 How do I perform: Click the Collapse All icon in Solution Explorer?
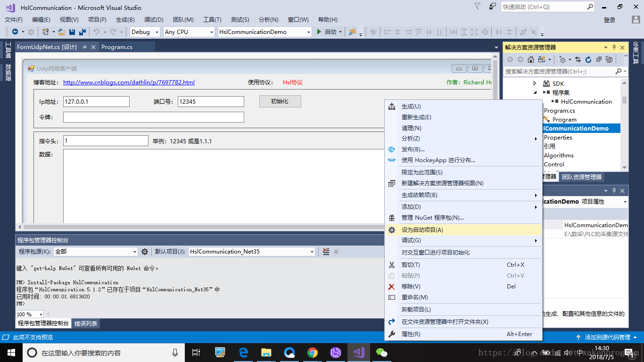point(599,59)
